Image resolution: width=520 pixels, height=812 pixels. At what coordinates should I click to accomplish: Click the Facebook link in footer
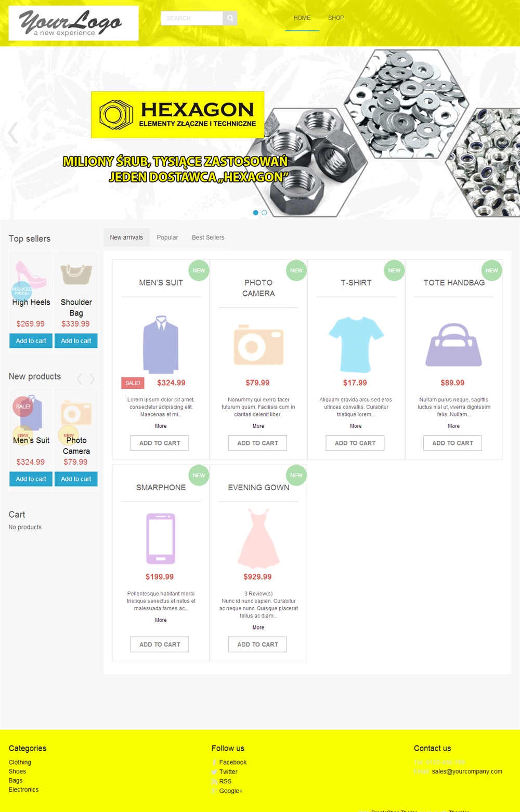coord(232,763)
